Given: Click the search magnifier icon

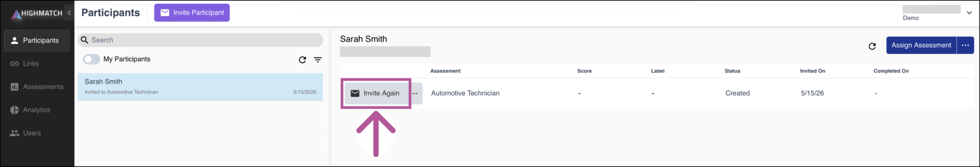Looking at the screenshot, I should click(85, 40).
